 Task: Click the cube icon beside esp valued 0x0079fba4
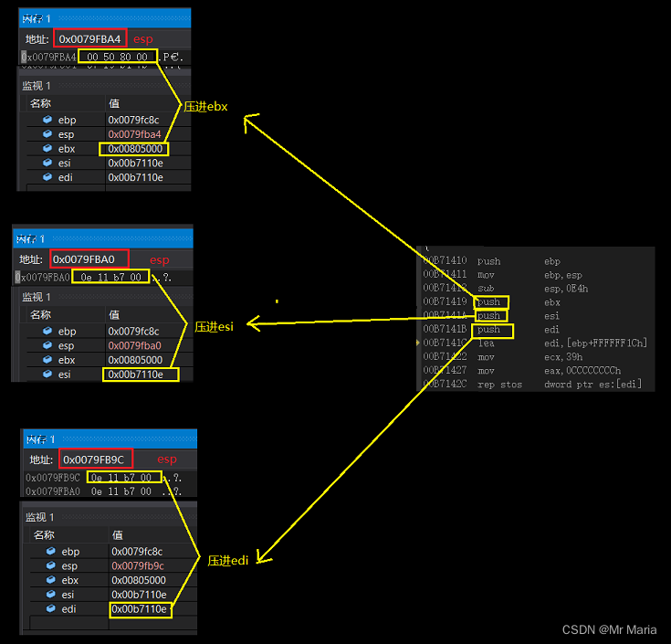pyautogui.click(x=47, y=134)
